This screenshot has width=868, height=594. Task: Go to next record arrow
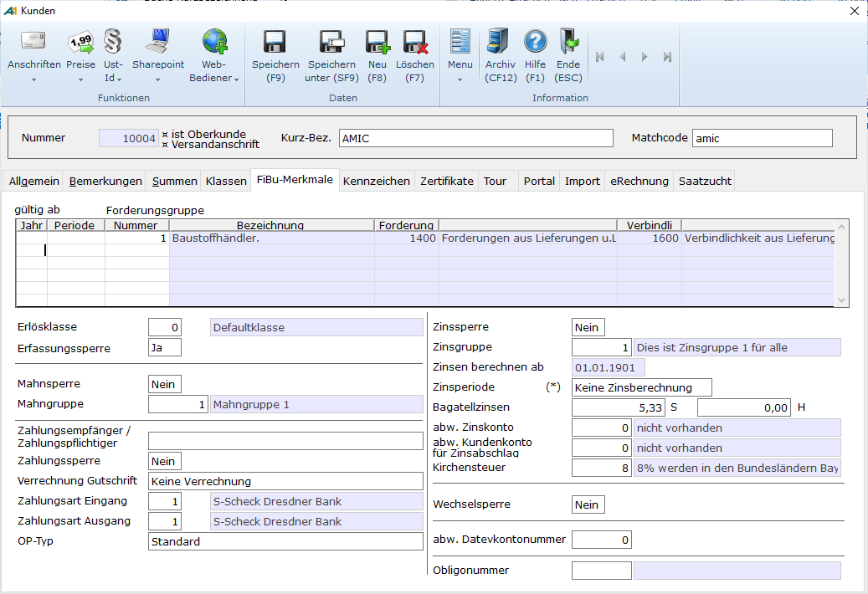click(645, 57)
